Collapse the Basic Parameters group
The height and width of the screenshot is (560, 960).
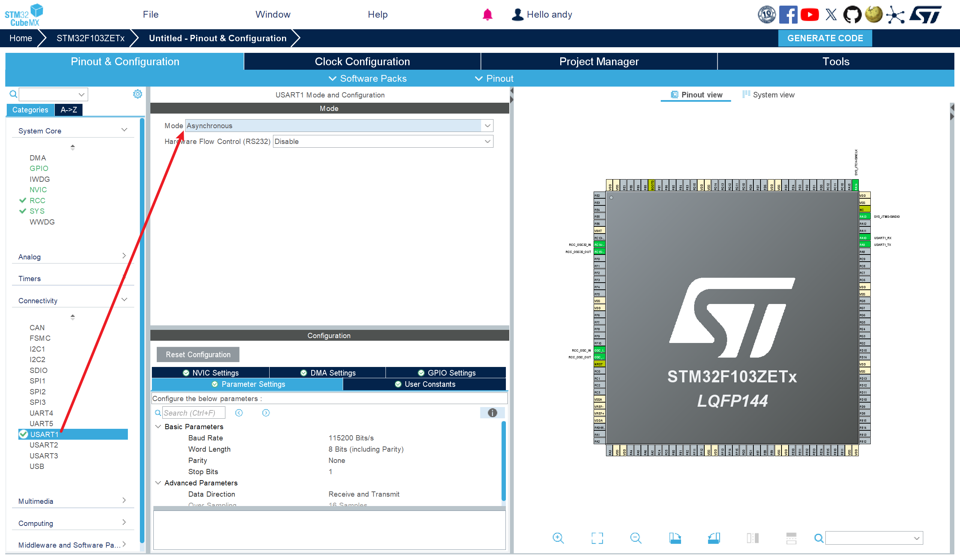[158, 427]
